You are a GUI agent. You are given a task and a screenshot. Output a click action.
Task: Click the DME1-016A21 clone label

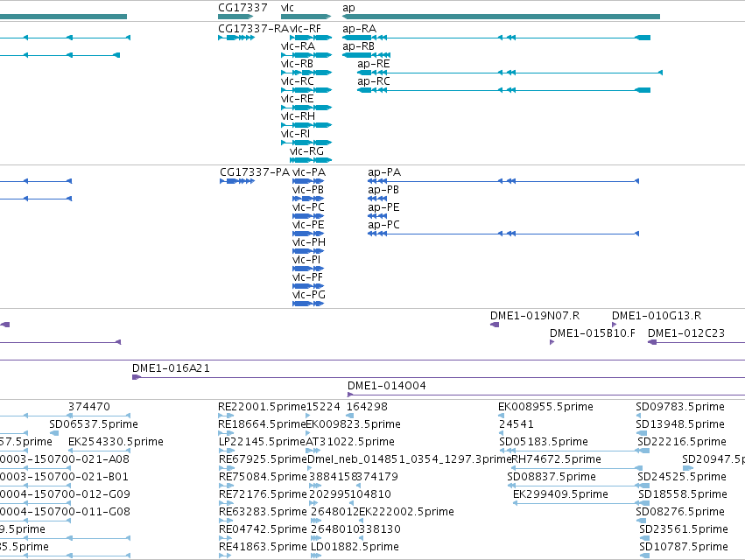tap(171, 368)
